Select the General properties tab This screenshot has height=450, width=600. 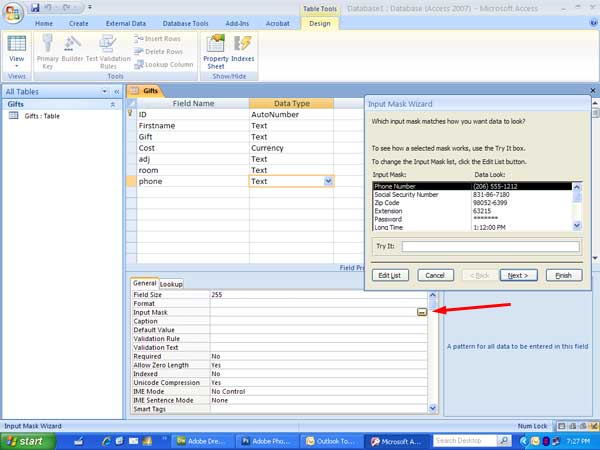145,283
